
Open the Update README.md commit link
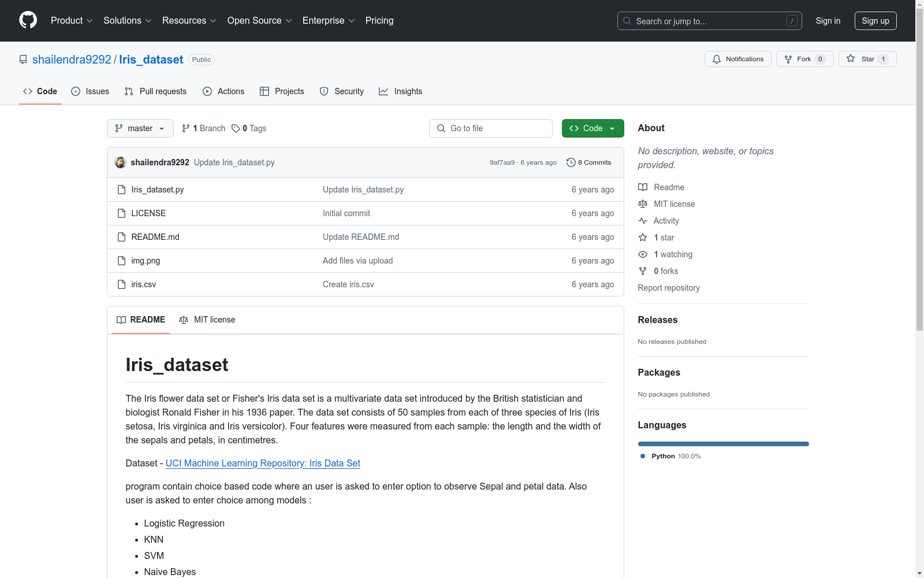(361, 237)
